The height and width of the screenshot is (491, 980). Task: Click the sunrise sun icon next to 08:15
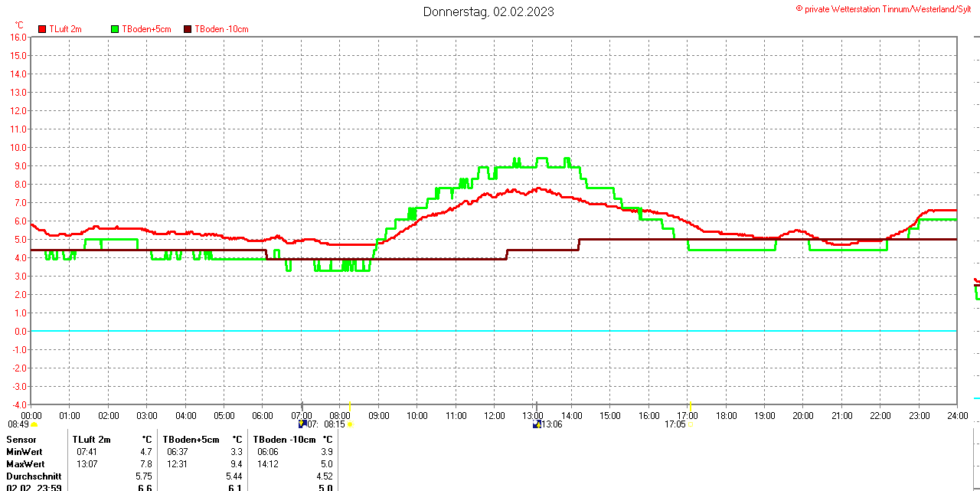[350, 424]
